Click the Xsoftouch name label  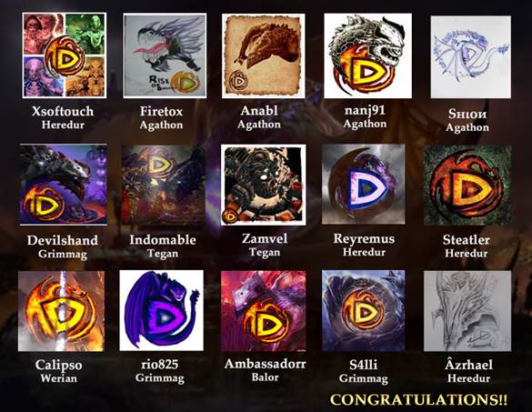click(x=63, y=111)
